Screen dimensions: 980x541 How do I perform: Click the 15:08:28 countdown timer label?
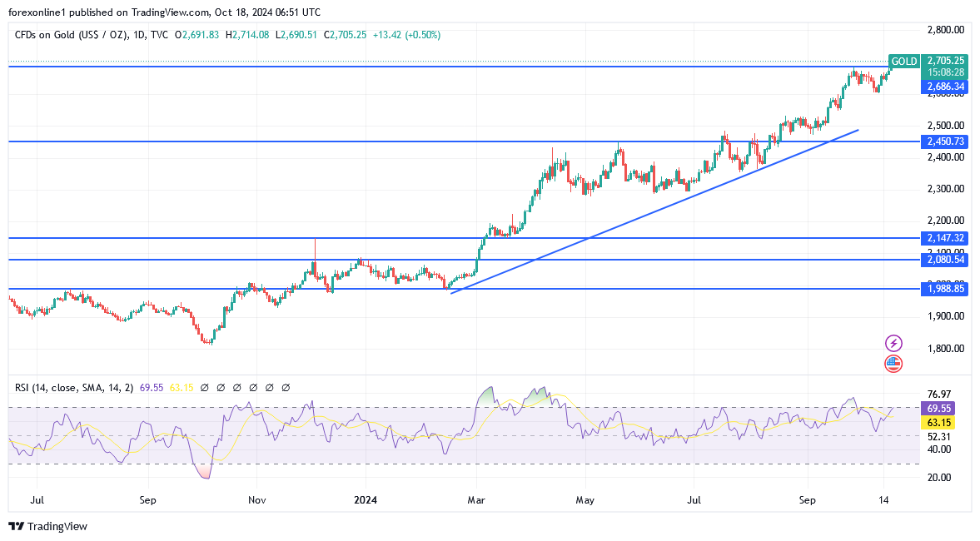click(x=946, y=72)
